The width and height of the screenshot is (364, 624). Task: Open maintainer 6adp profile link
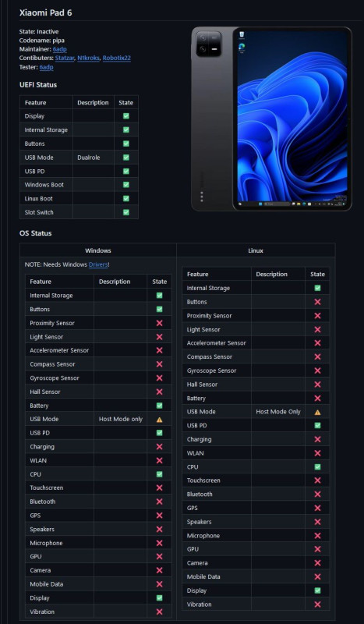[x=58, y=49]
